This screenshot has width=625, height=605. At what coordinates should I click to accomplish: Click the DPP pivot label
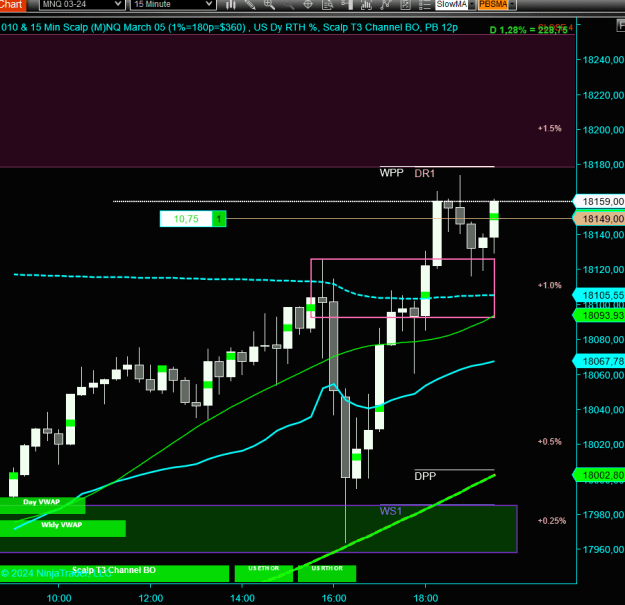click(x=425, y=476)
